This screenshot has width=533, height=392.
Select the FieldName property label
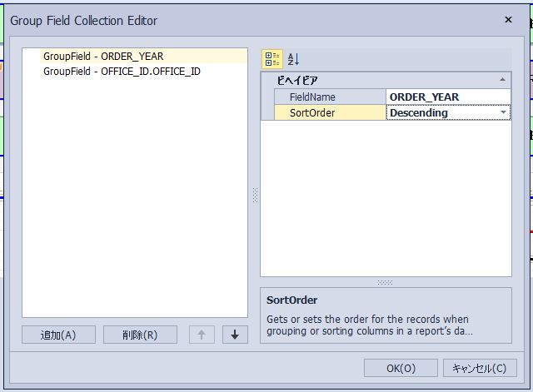click(312, 97)
